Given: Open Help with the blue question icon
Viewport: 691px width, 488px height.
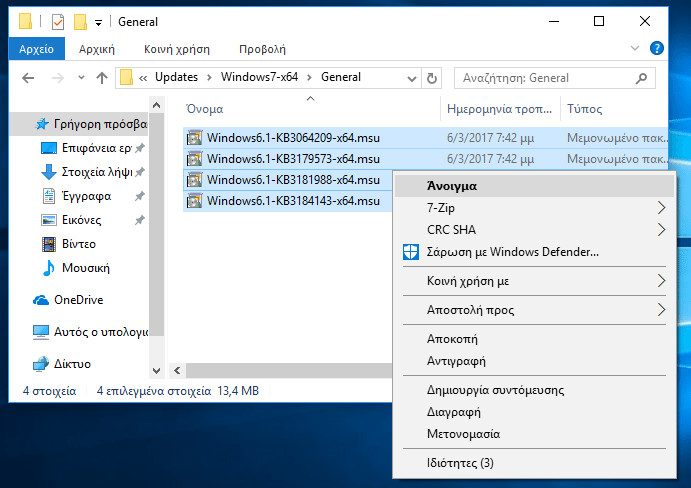Looking at the screenshot, I should 657,48.
